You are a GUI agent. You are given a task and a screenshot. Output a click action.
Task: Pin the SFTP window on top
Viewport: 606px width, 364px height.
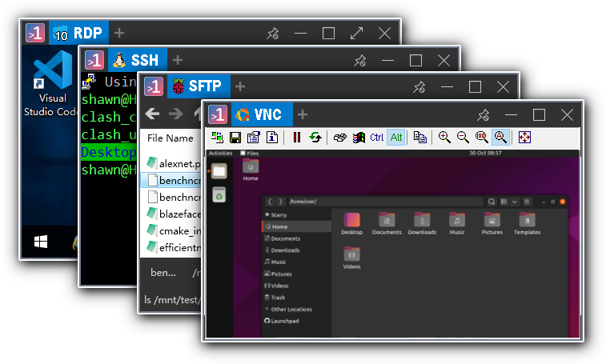[419, 86]
